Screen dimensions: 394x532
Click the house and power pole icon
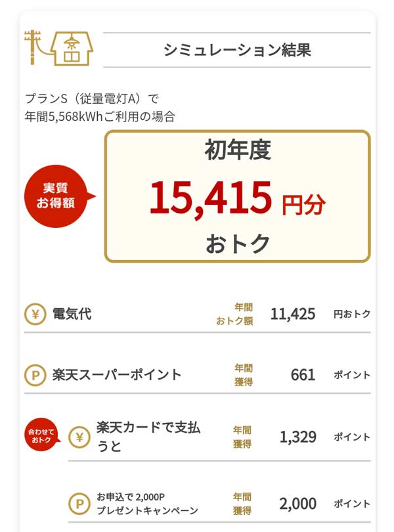pyautogui.click(x=58, y=47)
